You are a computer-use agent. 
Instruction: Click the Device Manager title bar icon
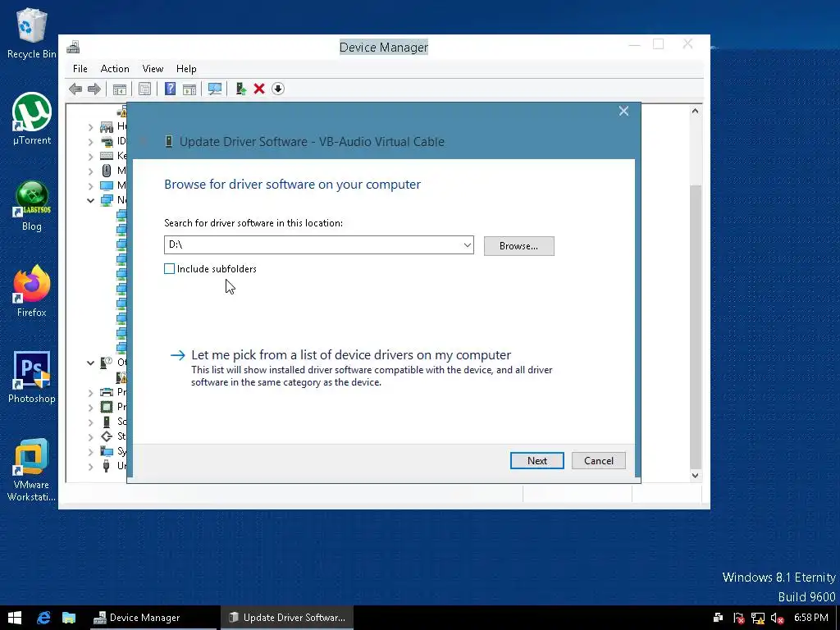pos(73,47)
